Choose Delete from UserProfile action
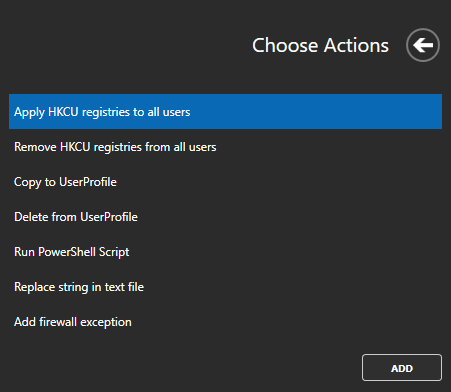The image size is (451, 392). tap(225, 217)
